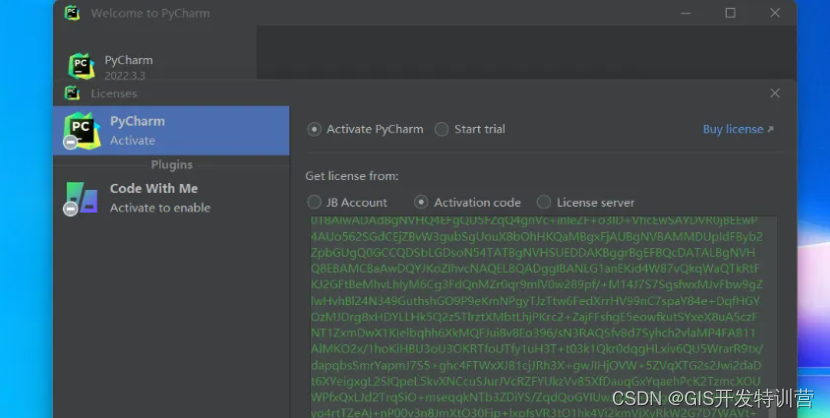Click the '2022.3.3' version text

(x=125, y=76)
